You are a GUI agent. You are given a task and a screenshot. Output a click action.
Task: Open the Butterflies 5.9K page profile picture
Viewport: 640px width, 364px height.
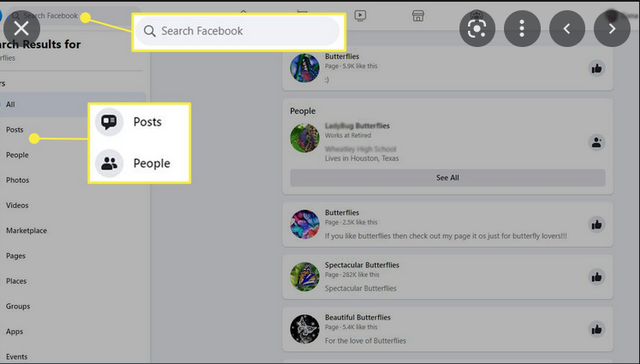(305, 68)
